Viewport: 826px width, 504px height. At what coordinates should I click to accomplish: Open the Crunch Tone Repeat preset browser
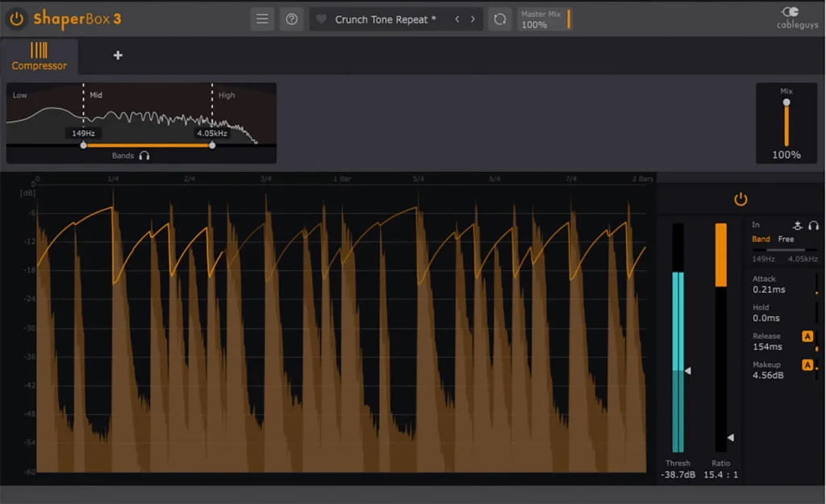386,19
